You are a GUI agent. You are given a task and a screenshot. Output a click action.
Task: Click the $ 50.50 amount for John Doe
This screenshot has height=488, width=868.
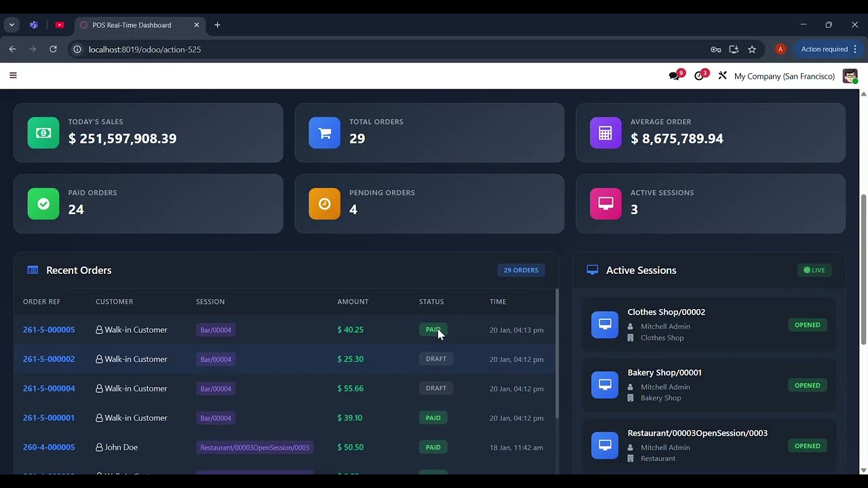(x=351, y=447)
